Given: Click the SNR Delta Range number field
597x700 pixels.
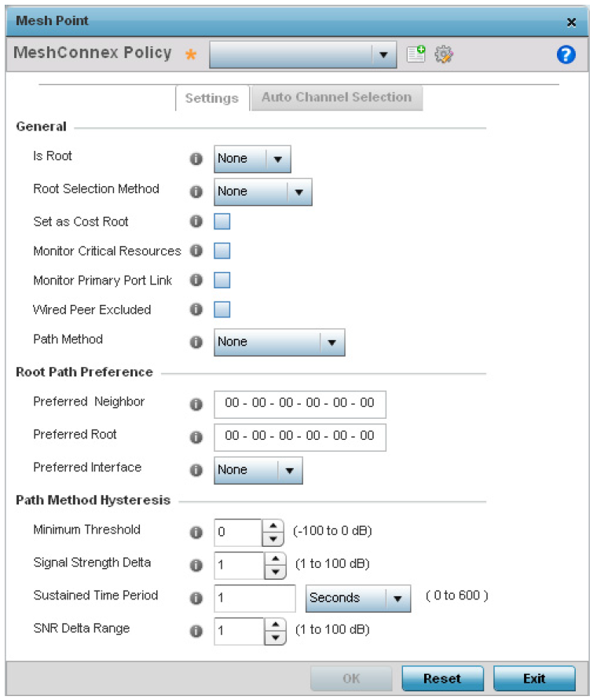Looking at the screenshot, I should click(x=240, y=631).
